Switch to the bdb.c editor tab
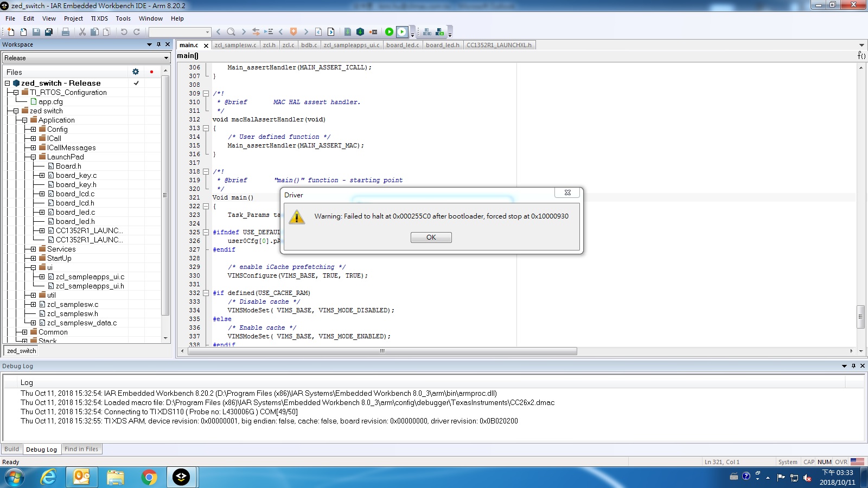The width and height of the screenshot is (868, 488). (309, 45)
